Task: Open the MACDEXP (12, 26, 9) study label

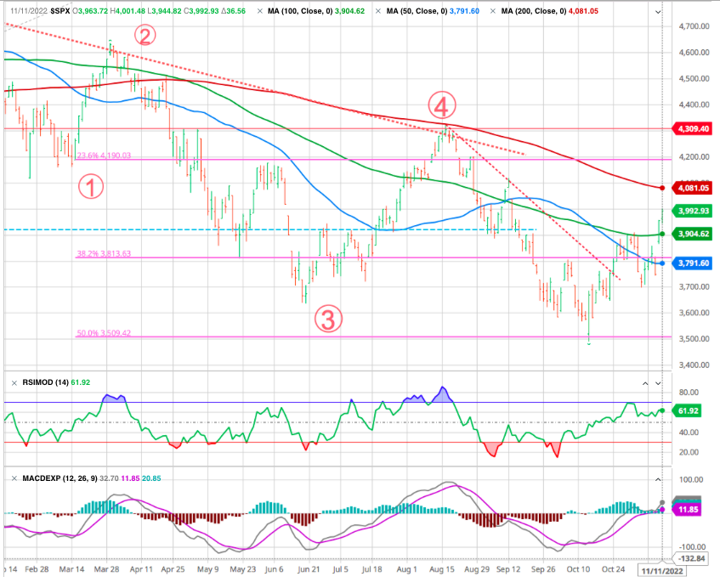Action: coord(60,478)
